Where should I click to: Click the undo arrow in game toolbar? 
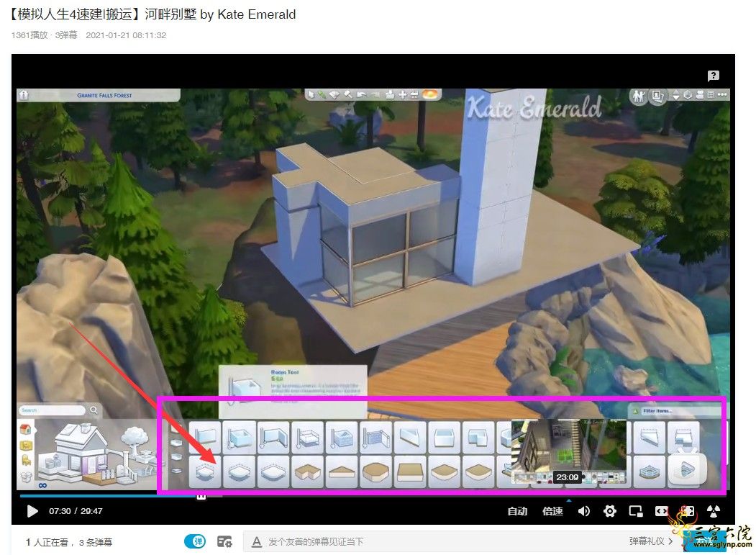[361, 94]
